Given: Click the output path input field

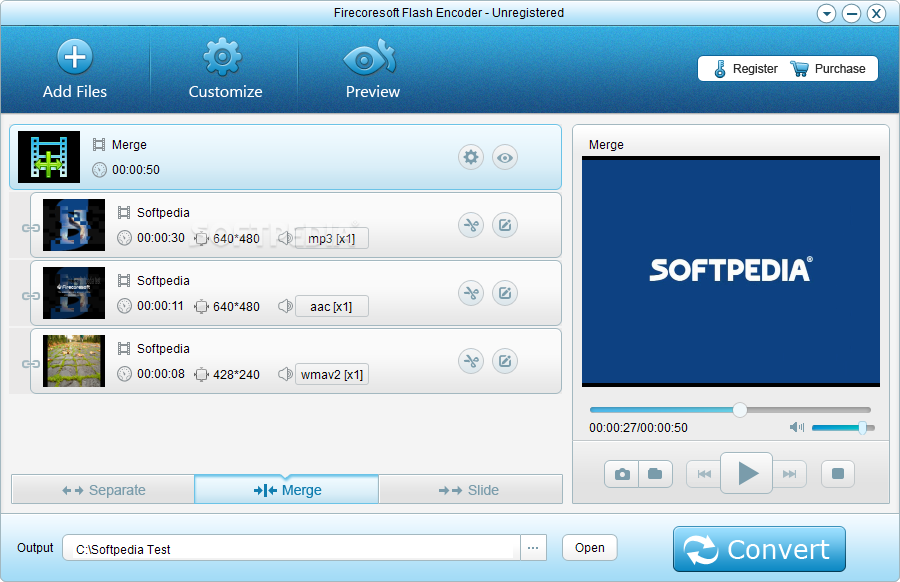Looking at the screenshot, I should pos(291,548).
